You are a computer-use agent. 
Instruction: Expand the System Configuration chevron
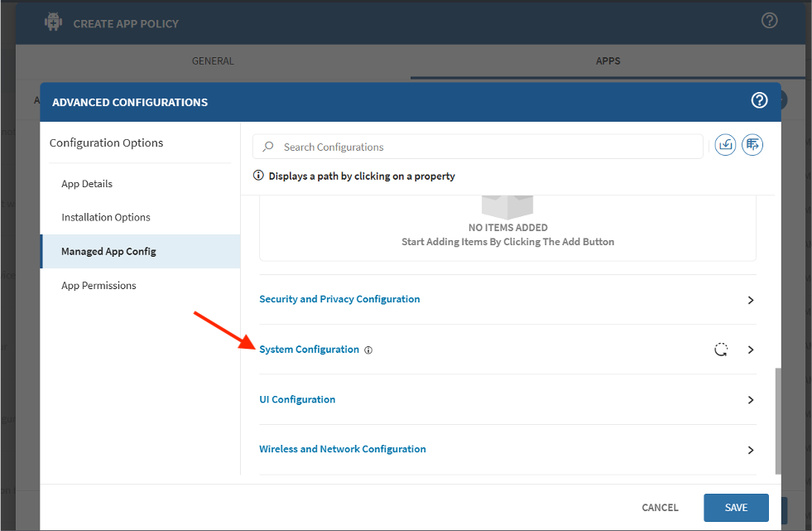751,350
